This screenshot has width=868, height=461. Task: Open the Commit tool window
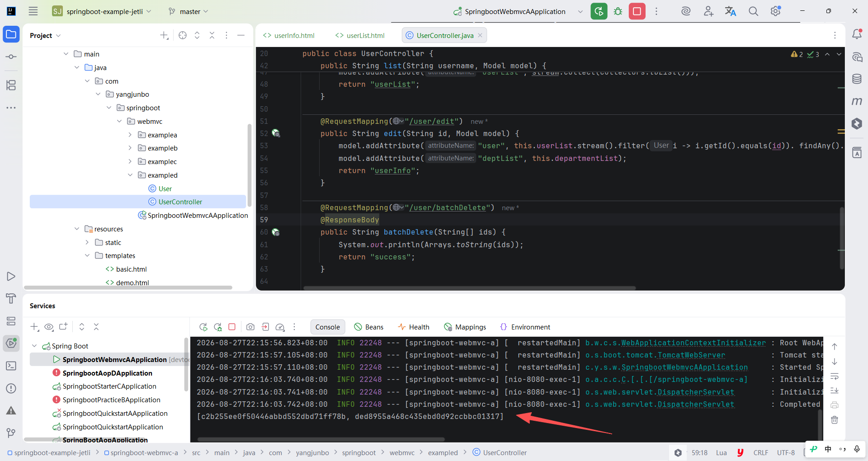coord(11,57)
